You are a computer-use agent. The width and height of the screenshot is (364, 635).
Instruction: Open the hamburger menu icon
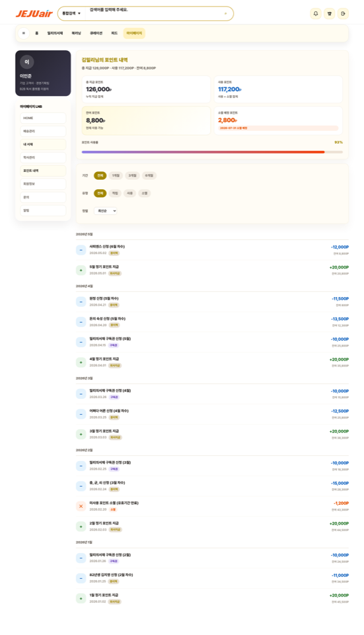[x=24, y=33]
